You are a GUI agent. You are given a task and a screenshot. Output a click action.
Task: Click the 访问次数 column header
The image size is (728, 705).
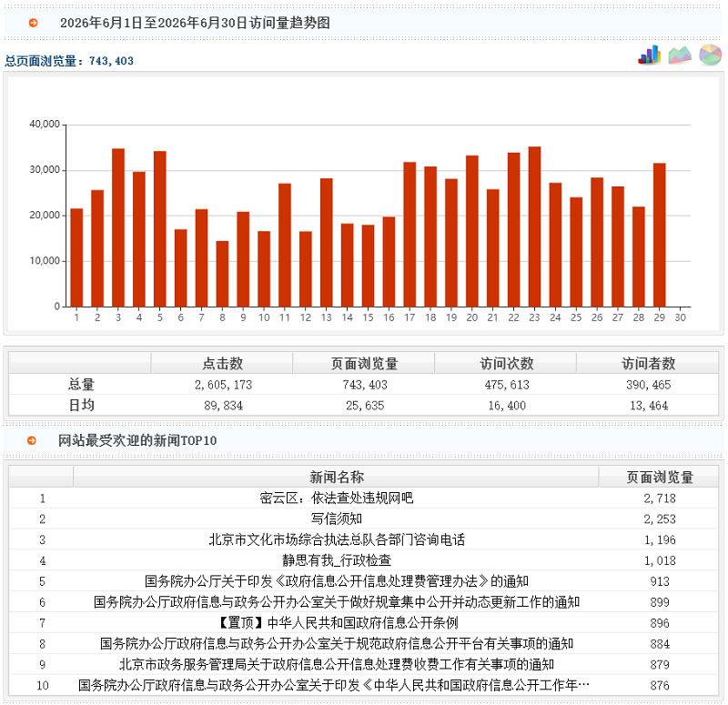click(507, 363)
